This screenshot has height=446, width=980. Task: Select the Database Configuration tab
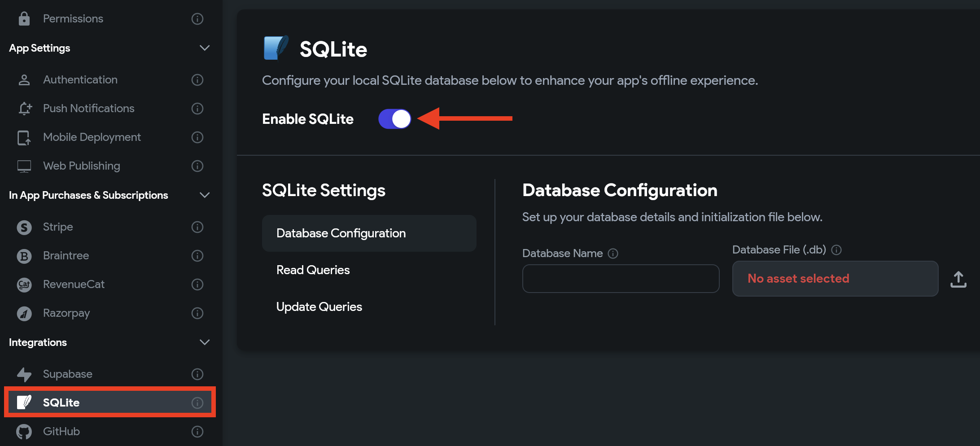click(369, 233)
